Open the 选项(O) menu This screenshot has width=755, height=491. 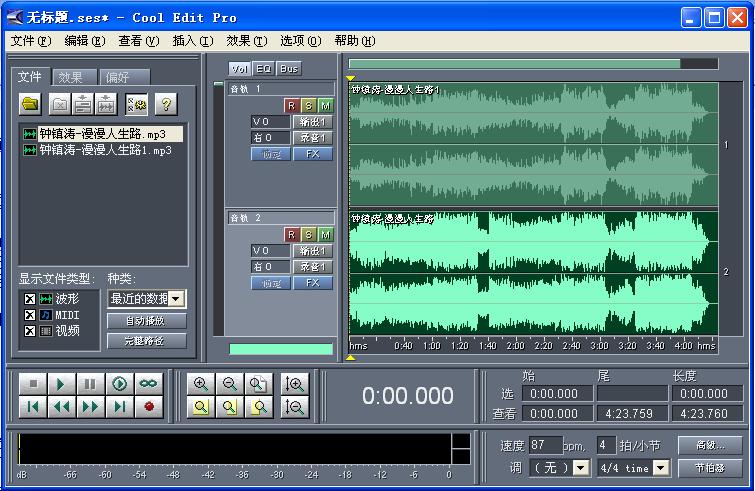point(300,41)
